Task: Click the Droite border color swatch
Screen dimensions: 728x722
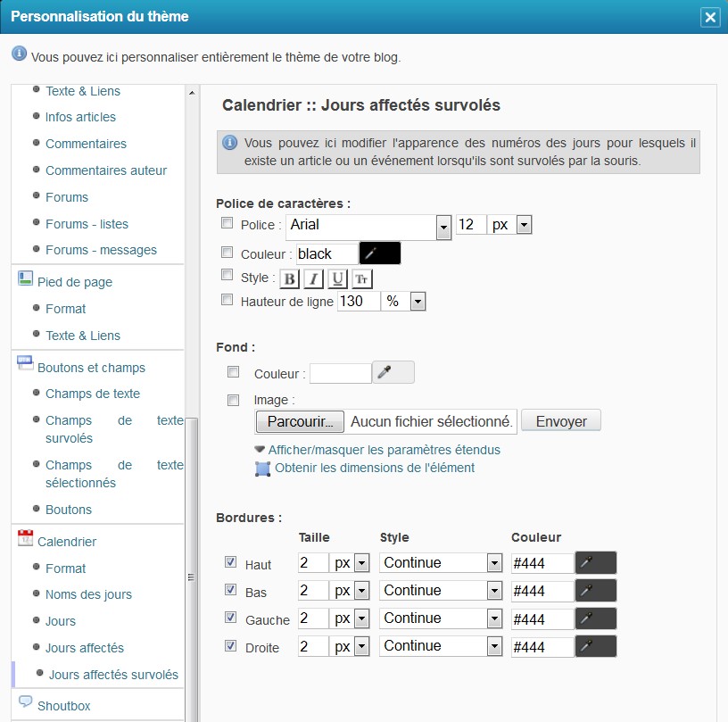Action: pos(595,646)
